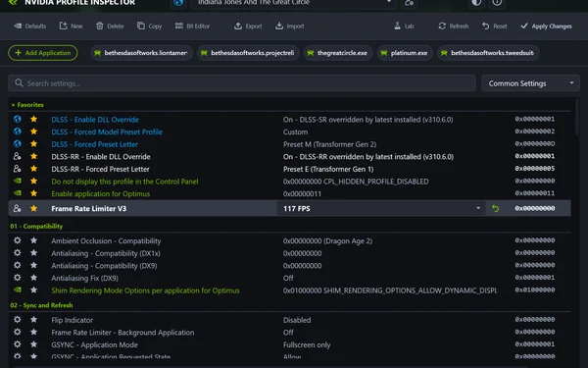Screen dimensions: 588x368
Task: Click globe icon beside DLSS - Enable DLL Override
Action: pyautogui.click(x=18, y=119)
